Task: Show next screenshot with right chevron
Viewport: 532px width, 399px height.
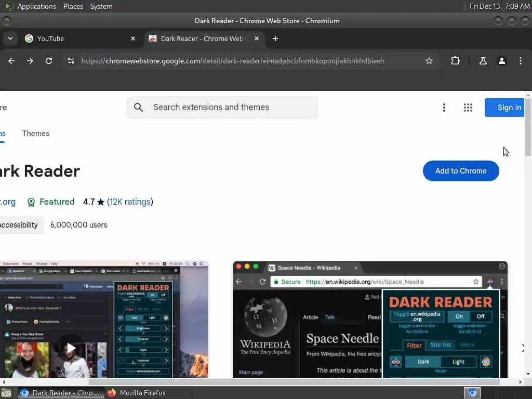Action: point(523,348)
